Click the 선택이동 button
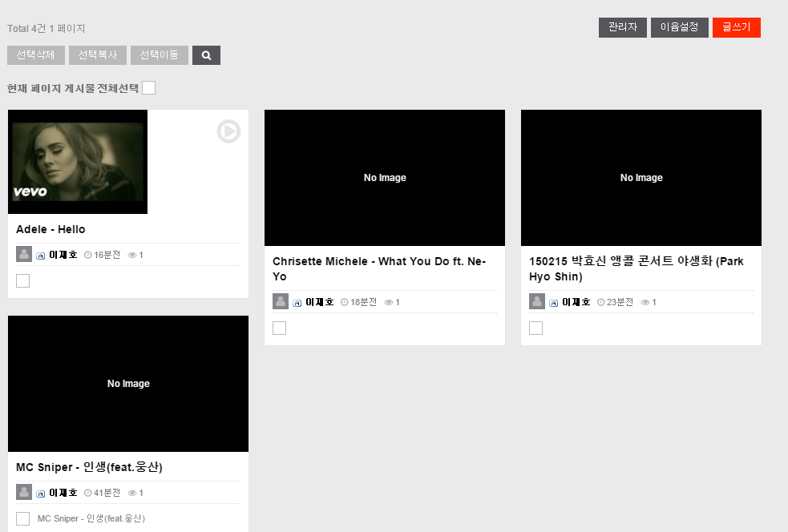The width and height of the screenshot is (788, 532). (160, 55)
